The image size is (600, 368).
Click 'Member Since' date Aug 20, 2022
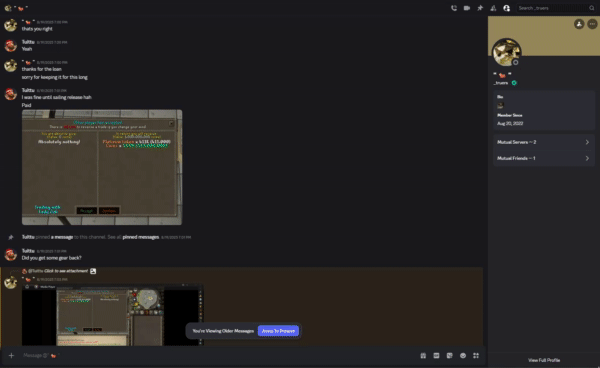pyautogui.click(x=510, y=123)
